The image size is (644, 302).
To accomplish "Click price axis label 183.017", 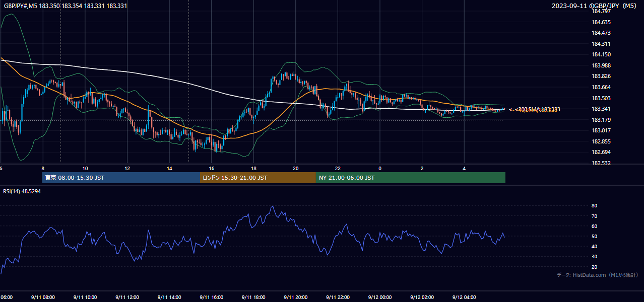I will 601,130.
